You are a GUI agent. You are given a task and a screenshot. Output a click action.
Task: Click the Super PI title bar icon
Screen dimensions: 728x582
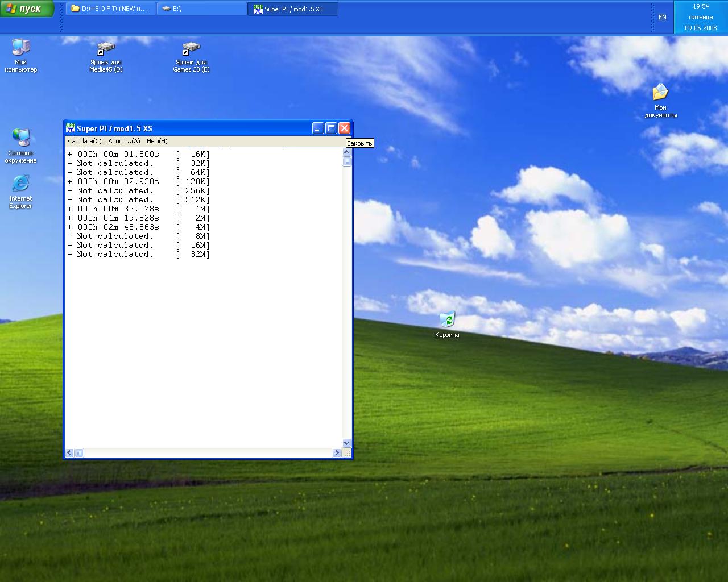point(71,128)
